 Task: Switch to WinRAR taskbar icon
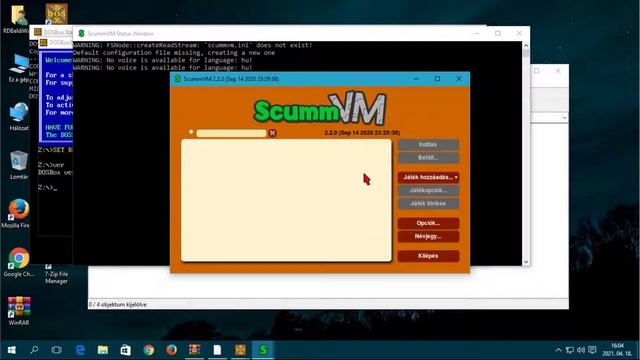tap(194, 350)
